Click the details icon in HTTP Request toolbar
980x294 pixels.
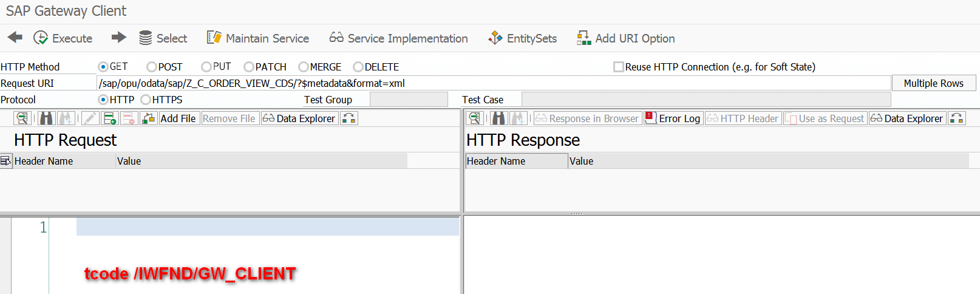click(22, 118)
